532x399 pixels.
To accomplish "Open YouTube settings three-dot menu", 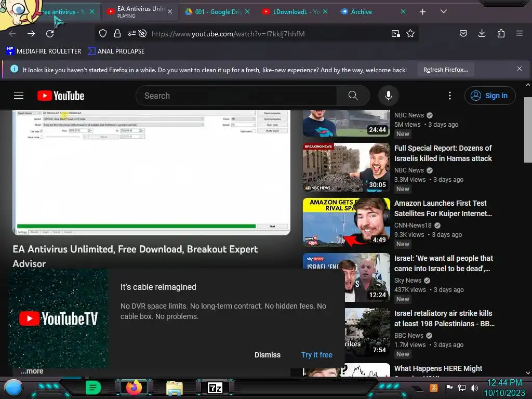I will point(450,96).
